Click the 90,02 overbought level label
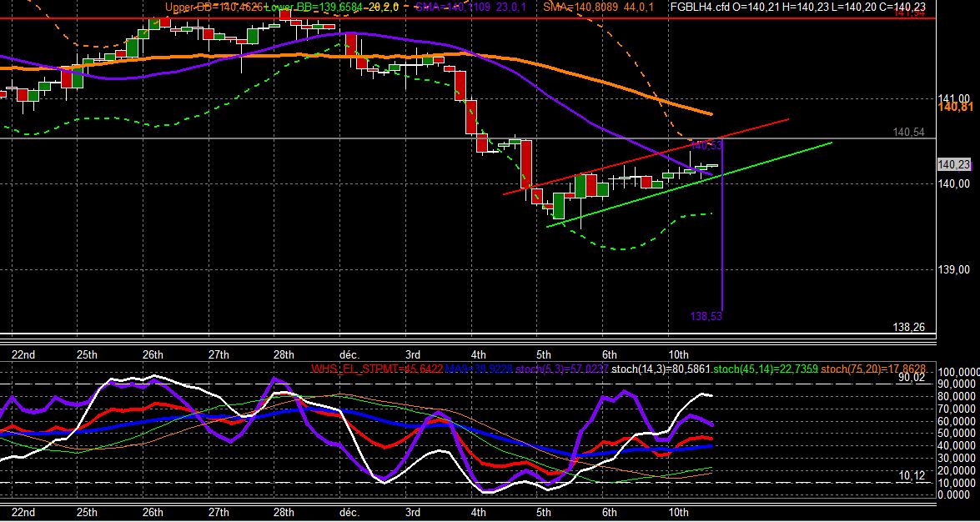This screenshot has width=980, height=522. [x=912, y=378]
